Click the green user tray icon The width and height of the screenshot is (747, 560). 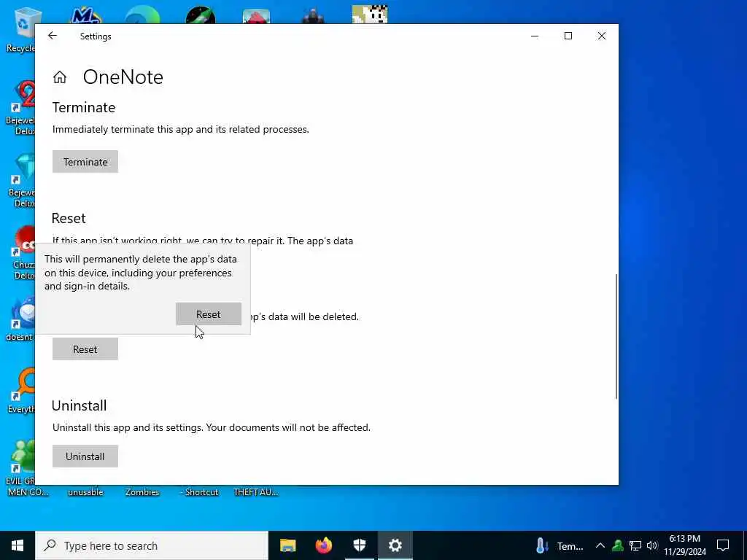coord(618,545)
